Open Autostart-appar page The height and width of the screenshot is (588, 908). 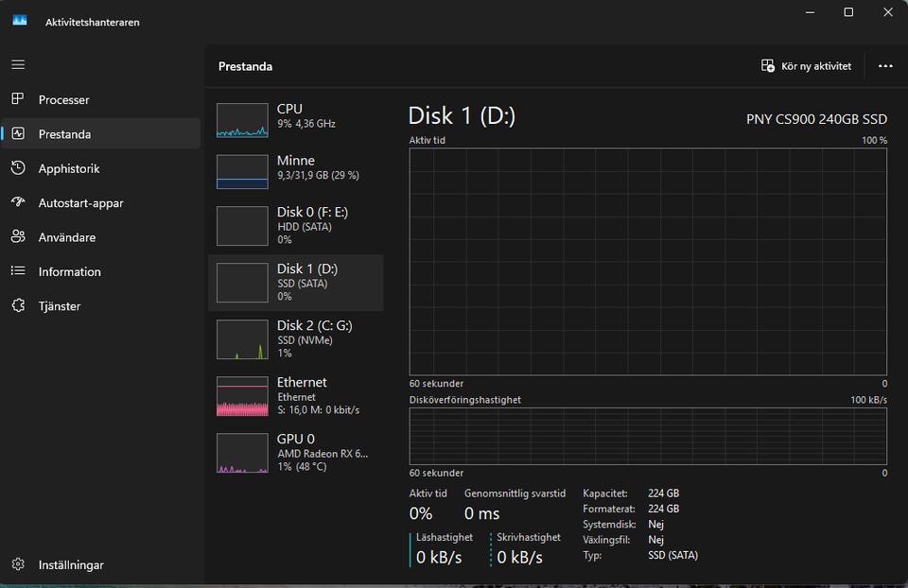101,202
